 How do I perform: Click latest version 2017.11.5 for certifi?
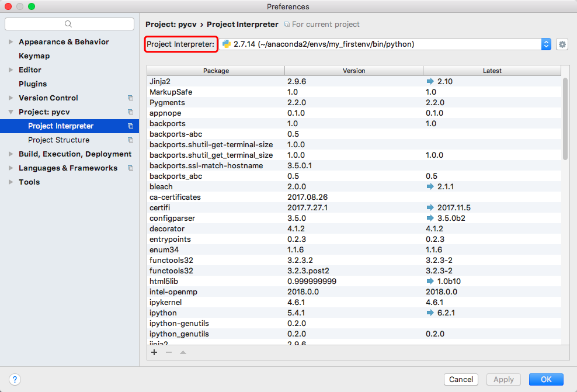coord(454,207)
